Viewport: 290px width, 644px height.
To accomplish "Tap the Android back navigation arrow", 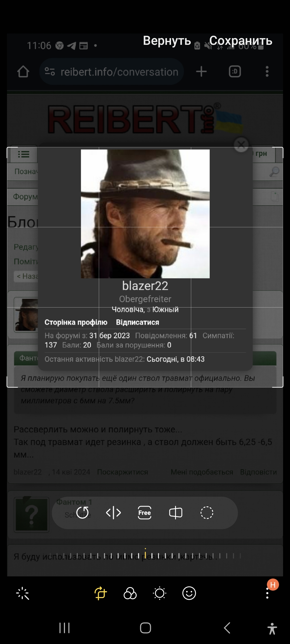I will pyautogui.click(x=227, y=628).
